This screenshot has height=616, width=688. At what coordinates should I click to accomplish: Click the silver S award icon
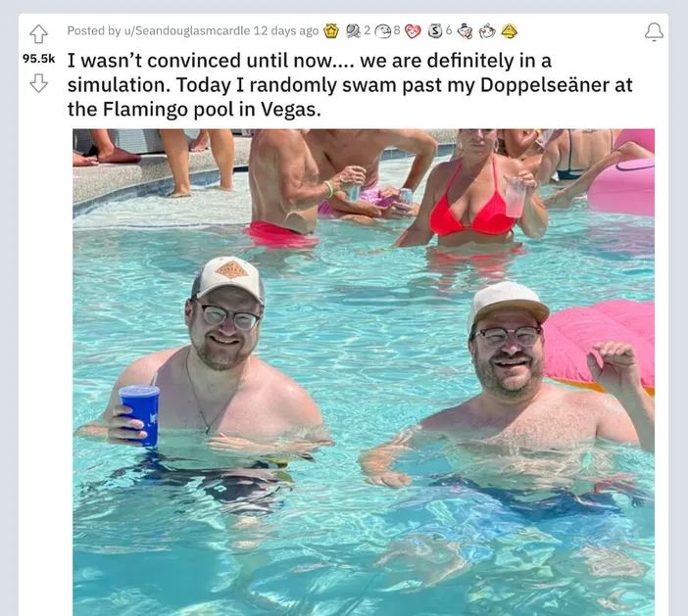tap(435, 30)
